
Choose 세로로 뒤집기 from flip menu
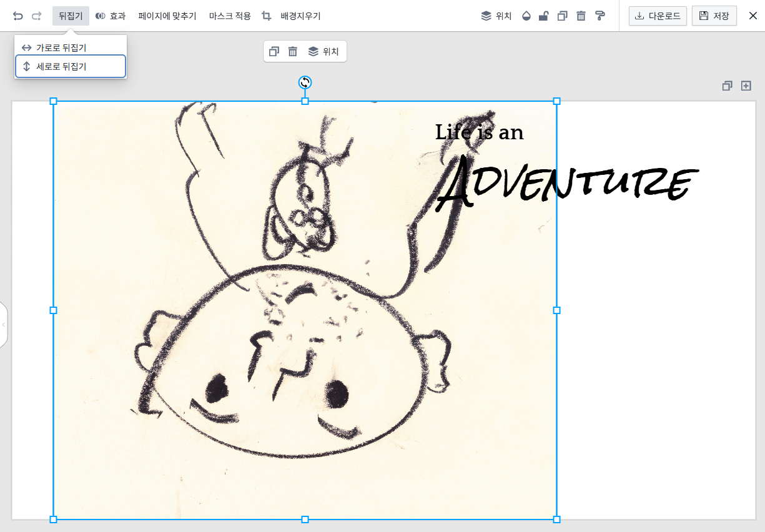(61, 67)
